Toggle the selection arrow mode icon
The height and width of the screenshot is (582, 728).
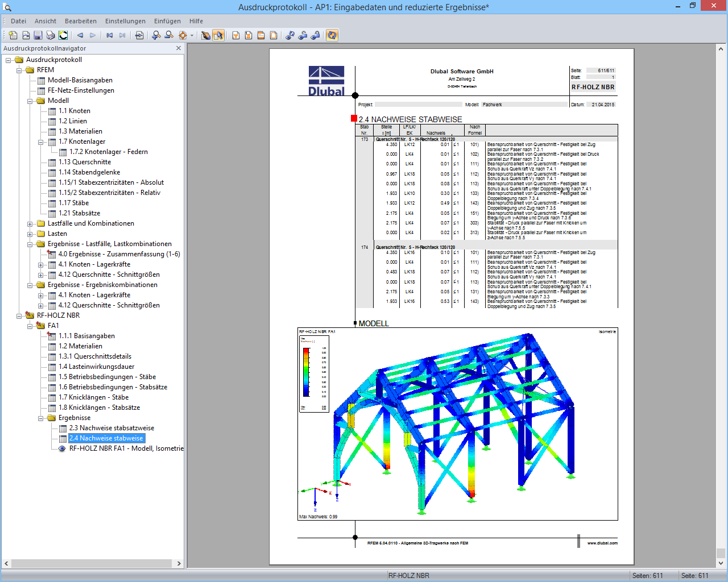tap(218, 35)
